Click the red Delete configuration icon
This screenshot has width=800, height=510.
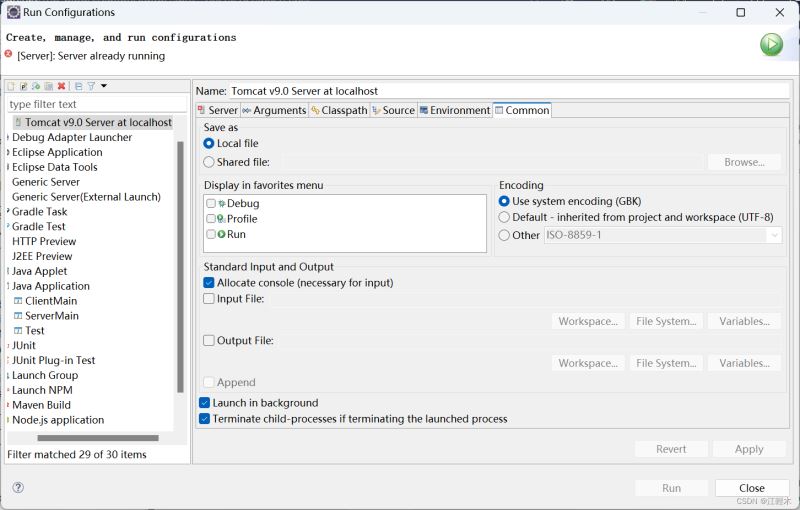point(61,86)
